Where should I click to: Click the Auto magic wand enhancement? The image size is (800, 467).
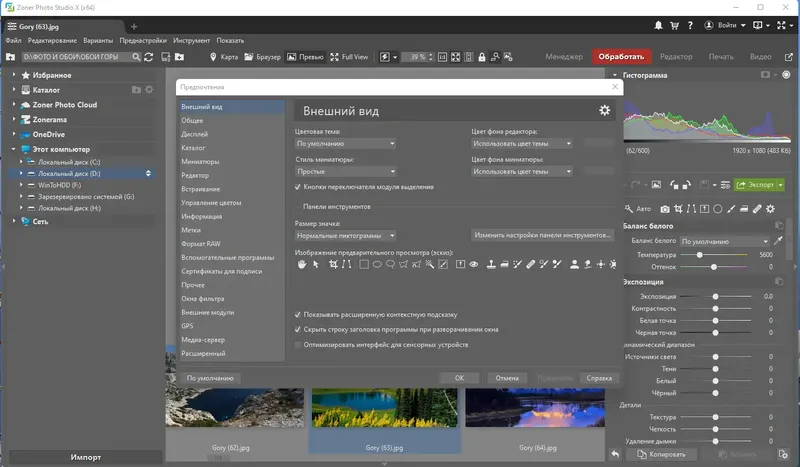pos(637,209)
